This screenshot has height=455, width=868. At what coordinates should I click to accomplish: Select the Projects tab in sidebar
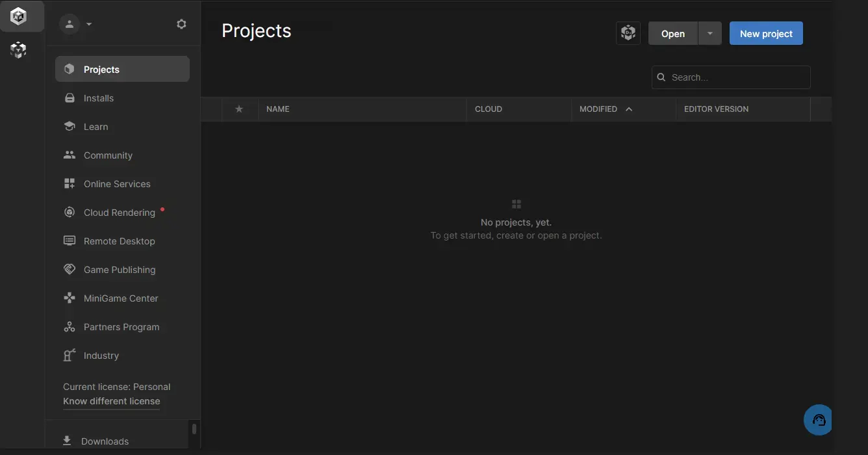pyautogui.click(x=122, y=70)
